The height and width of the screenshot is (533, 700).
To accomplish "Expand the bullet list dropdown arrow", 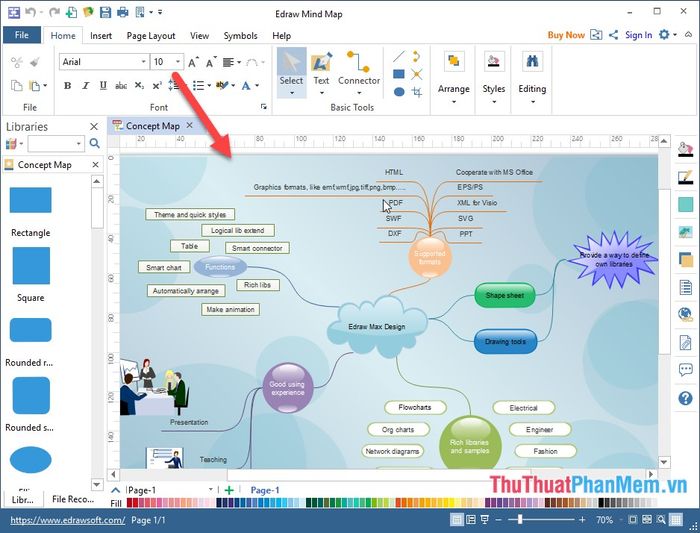I will click(x=209, y=85).
